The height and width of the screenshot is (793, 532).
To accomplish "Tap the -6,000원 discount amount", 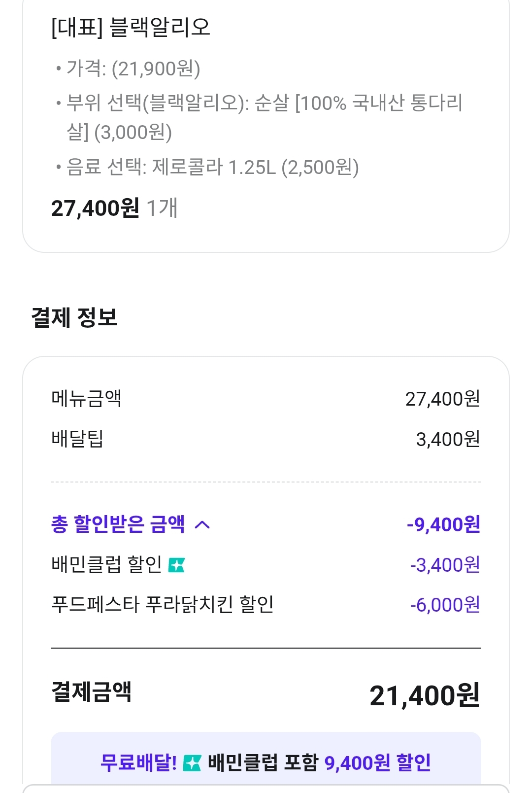I will click(x=445, y=605).
